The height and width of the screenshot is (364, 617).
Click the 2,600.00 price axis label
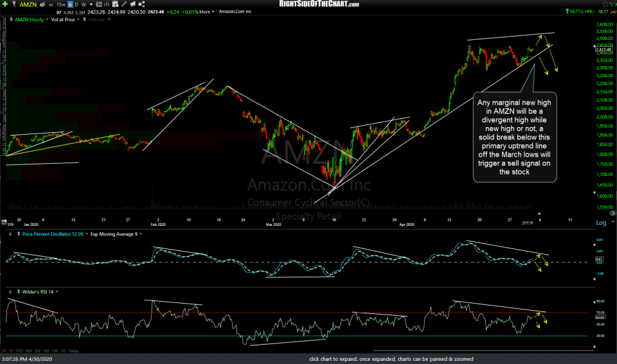(604, 24)
